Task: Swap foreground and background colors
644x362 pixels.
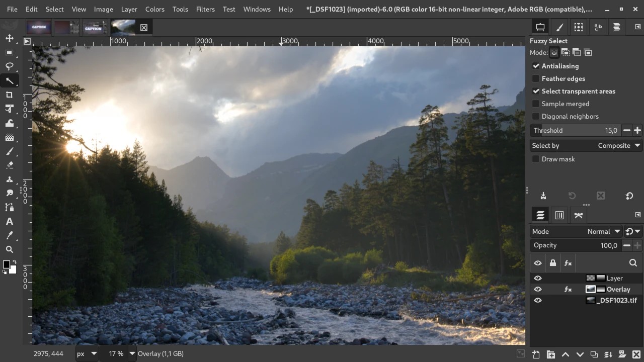Action: click(14, 262)
